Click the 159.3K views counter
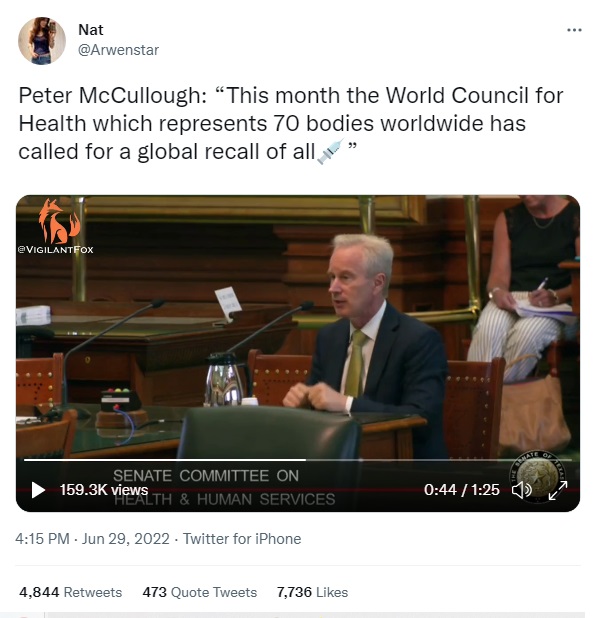Image resolution: width=595 pixels, height=618 pixels. pos(104,490)
